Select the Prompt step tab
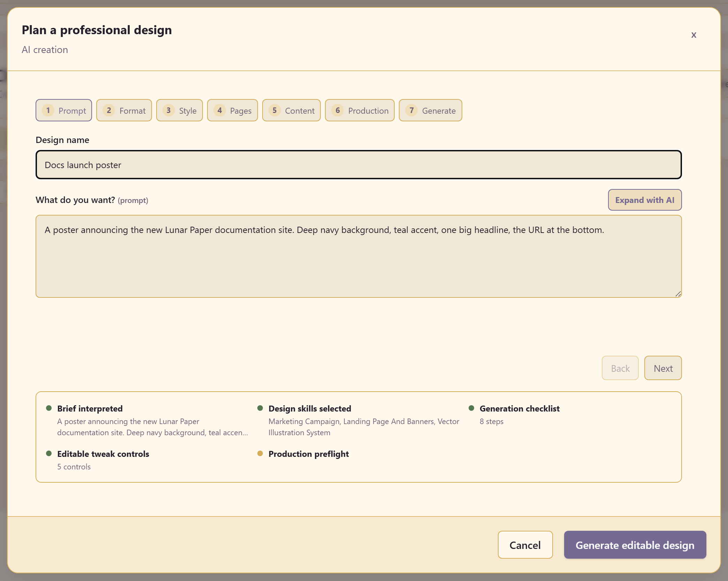The image size is (728, 581). (64, 110)
